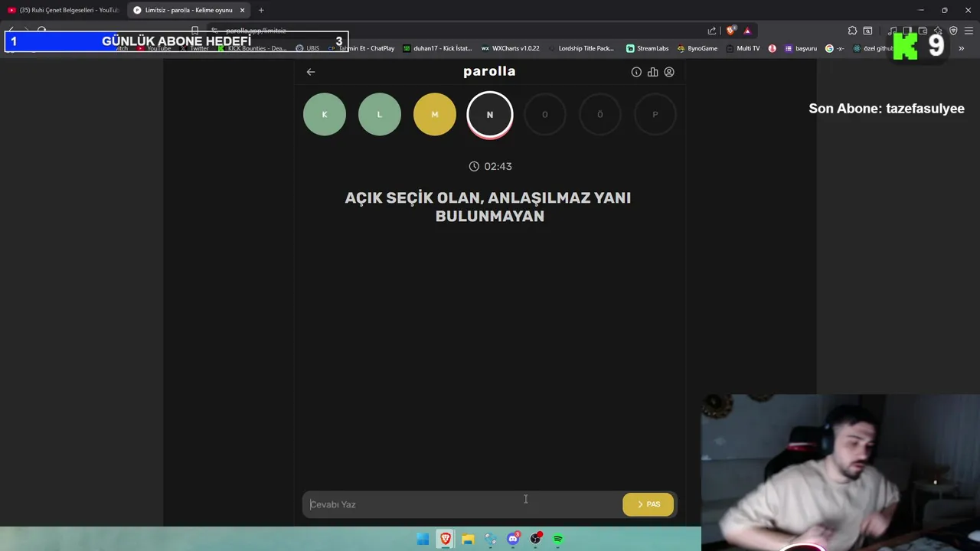Open OBS Studio from the taskbar
The image size is (980, 551).
pyautogui.click(x=536, y=540)
